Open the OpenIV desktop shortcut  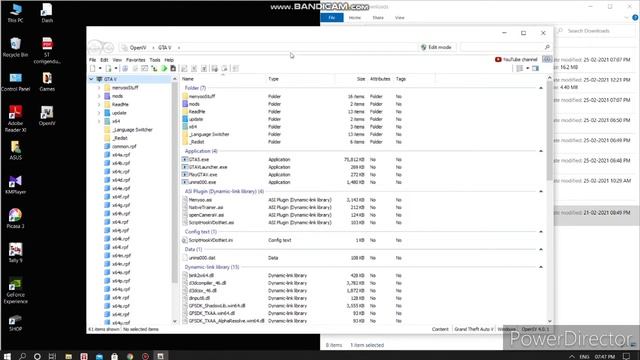(x=47, y=116)
